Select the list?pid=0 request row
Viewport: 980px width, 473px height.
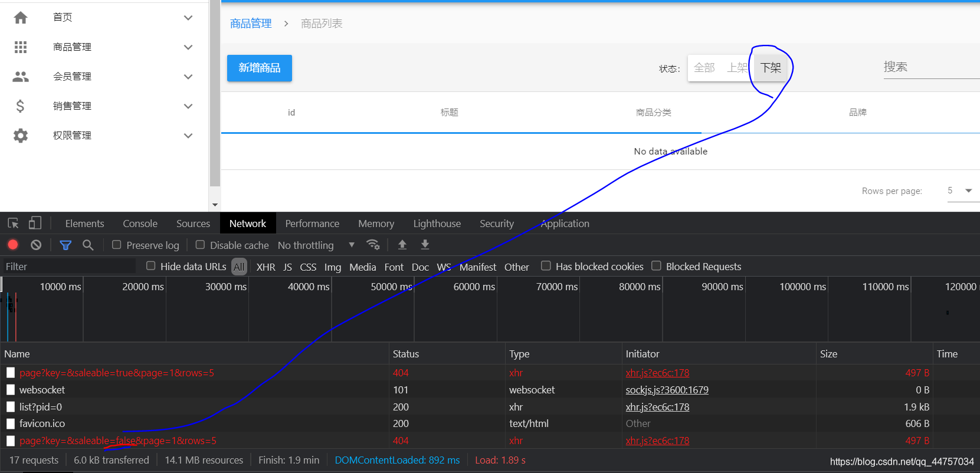click(x=490, y=407)
